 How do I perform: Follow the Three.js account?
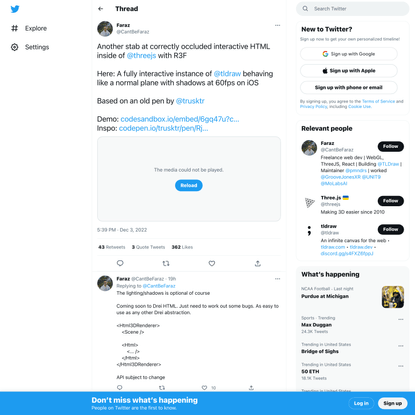pyautogui.click(x=391, y=201)
